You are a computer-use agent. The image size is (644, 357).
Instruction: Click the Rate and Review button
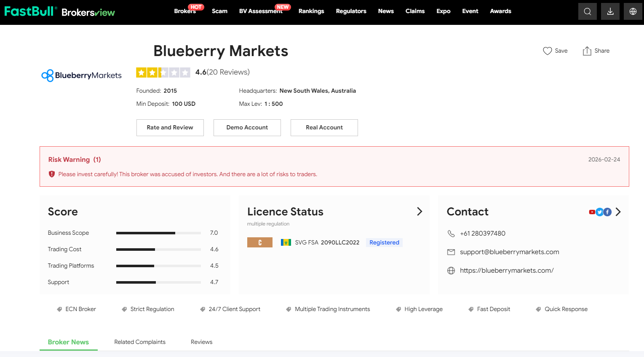(x=170, y=128)
